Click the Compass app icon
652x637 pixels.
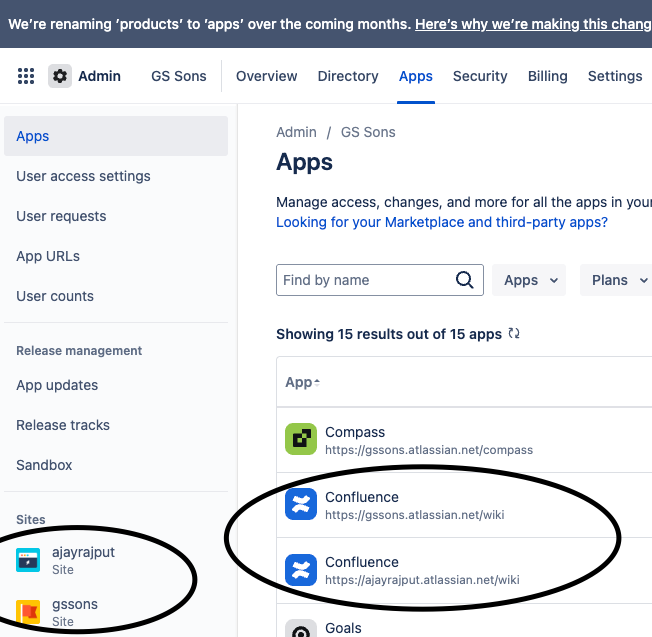(x=301, y=439)
